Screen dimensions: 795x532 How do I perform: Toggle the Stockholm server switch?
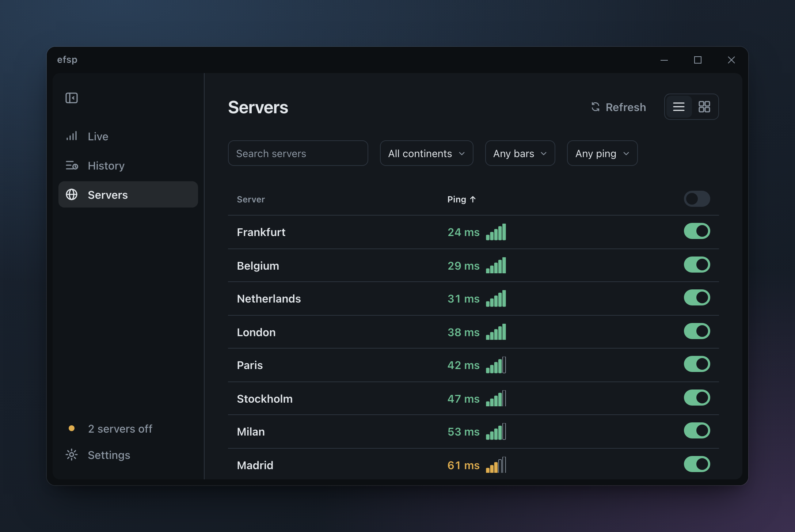[697, 398]
